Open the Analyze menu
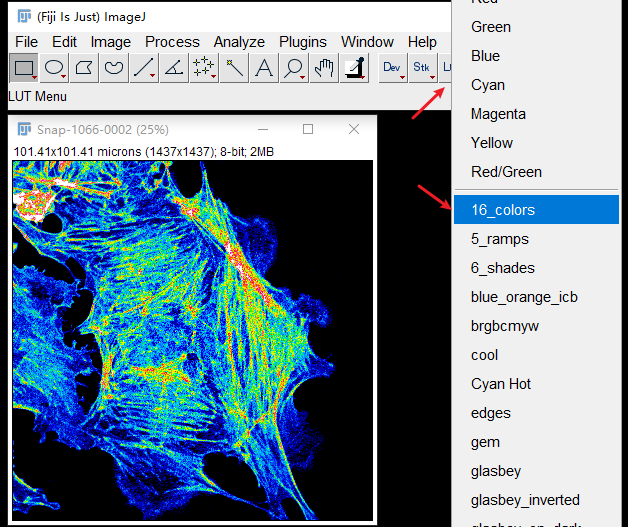Screen dimensions: 628x527 239,42
